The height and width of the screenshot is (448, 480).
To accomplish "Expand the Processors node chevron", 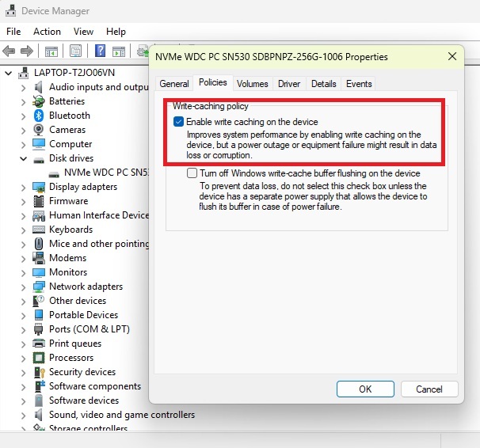I will pos(23,359).
